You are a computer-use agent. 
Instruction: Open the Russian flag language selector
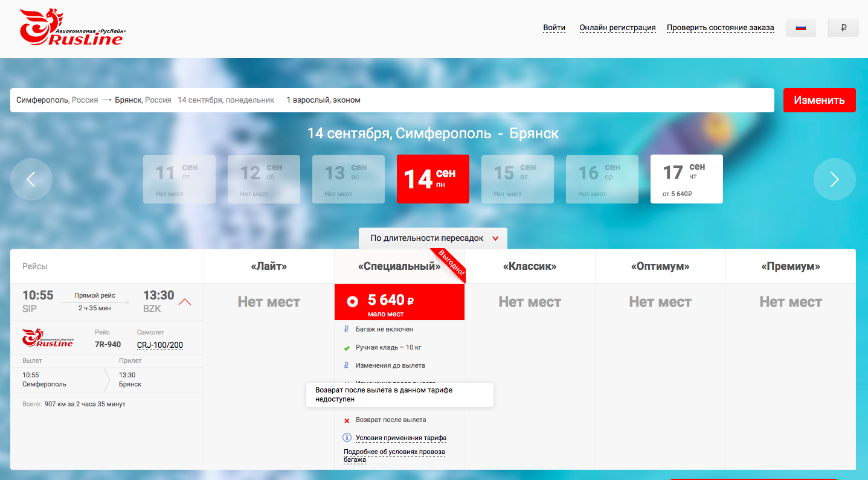[801, 28]
